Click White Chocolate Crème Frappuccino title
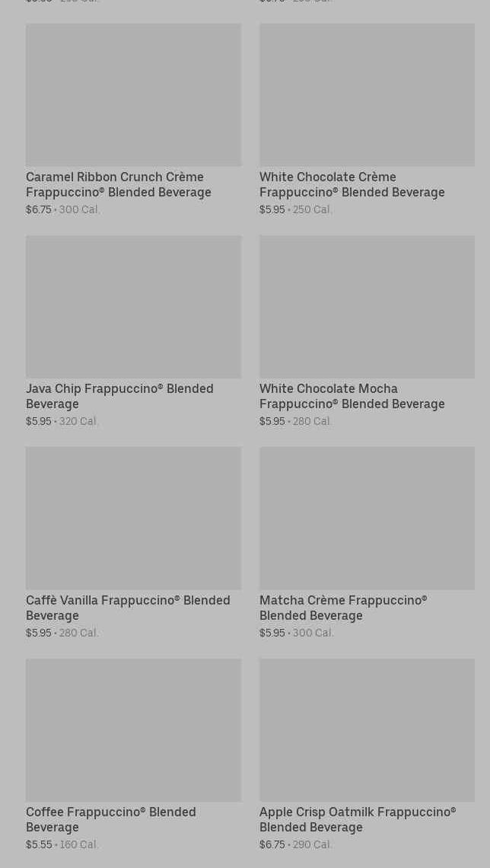This screenshot has height=868, width=490. (352, 184)
